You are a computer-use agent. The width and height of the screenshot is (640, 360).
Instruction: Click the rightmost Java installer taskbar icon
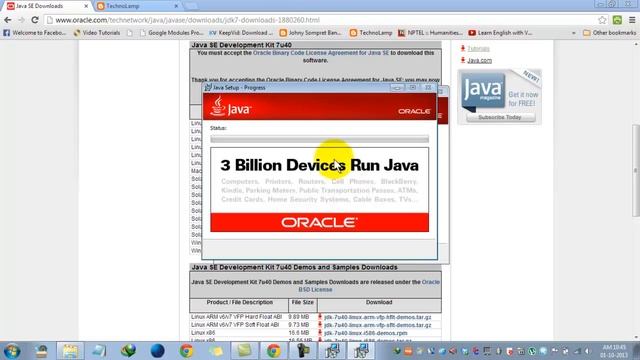pos(360,351)
